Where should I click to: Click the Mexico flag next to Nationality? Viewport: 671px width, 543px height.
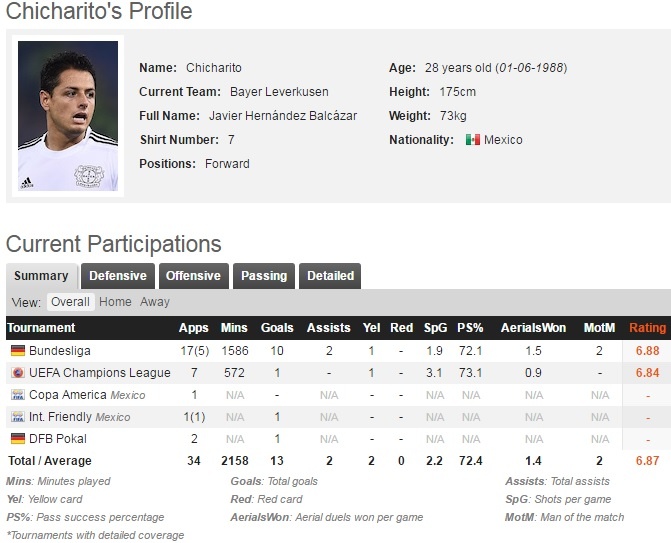(x=473, y=140)
